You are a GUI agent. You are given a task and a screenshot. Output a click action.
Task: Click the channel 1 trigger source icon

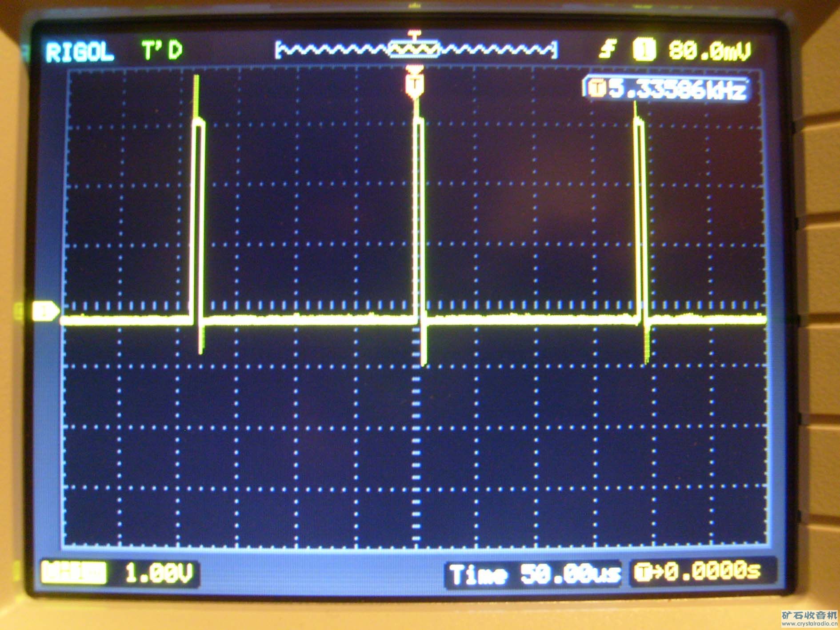pos(644,50)
